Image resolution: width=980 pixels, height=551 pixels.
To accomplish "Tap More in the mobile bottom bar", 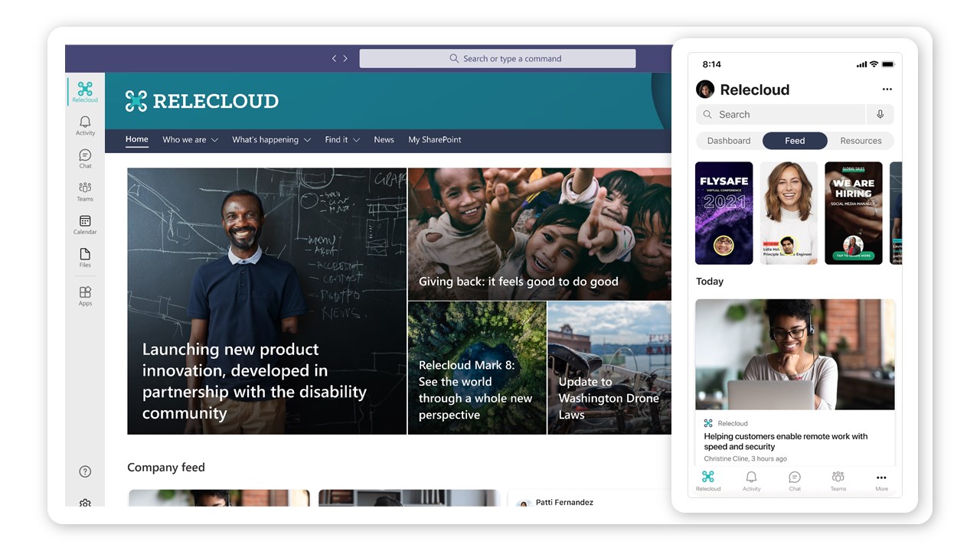I will pos(881,481).
